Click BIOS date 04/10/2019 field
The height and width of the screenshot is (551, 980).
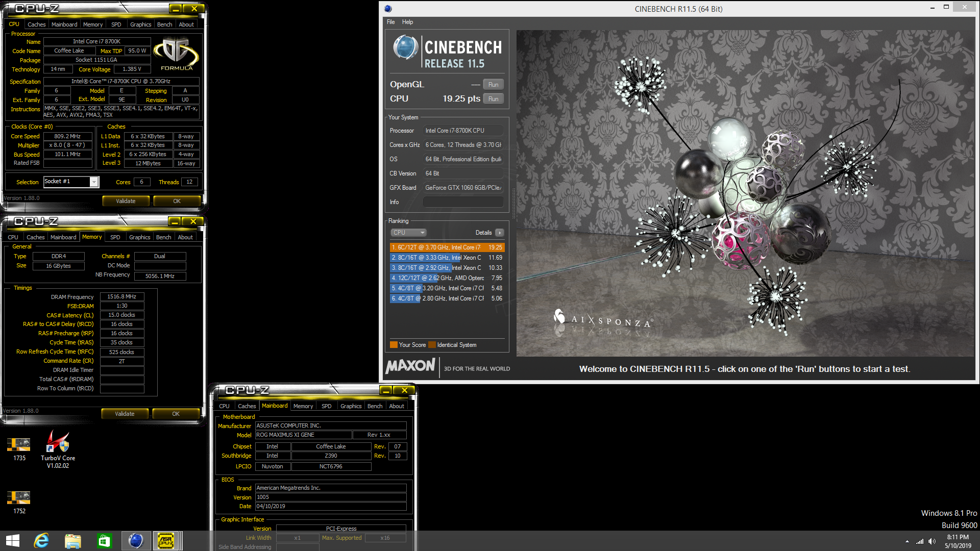(x=331, y=507)
